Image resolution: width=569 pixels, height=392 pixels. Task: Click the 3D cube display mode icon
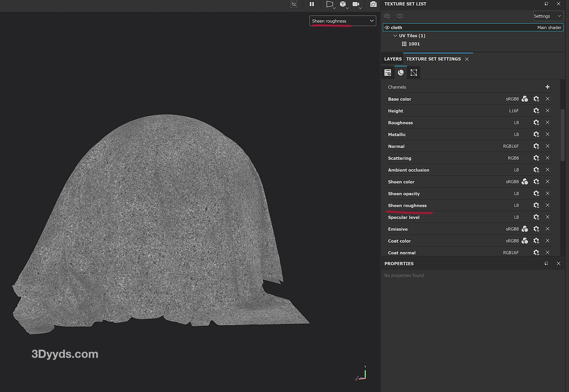tap(343, 4)
